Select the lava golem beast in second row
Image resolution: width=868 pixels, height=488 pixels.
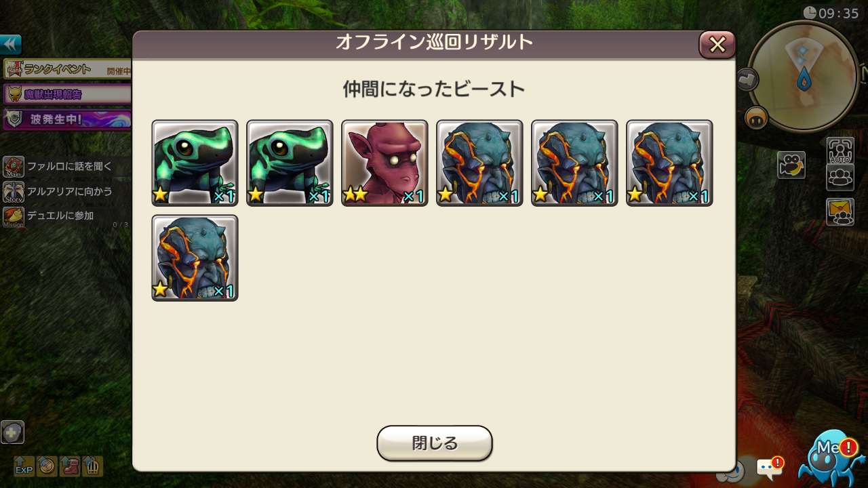click(195, 258)
